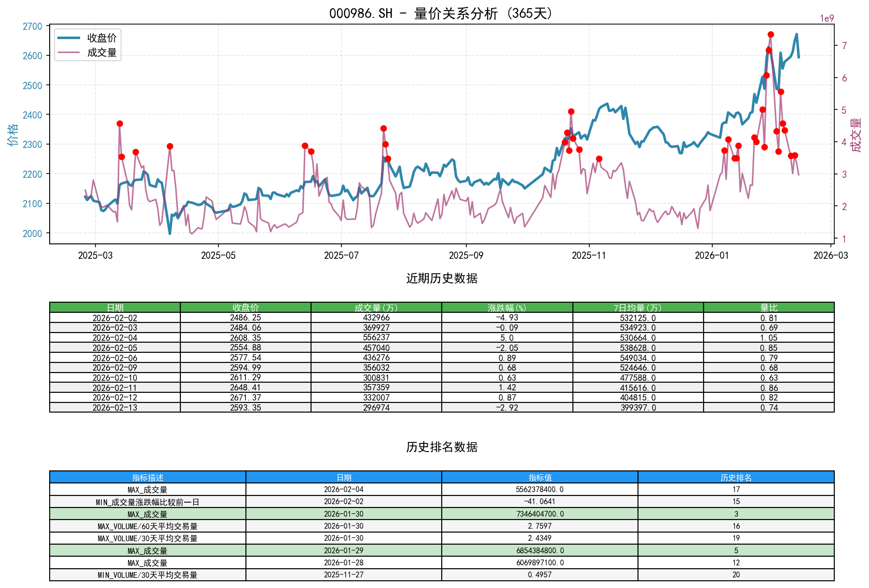869x588 pixels.
Task: Click the MIN_VOLUME/30天平均交易量 row dated 2025-11-27
Action: point(434,575)
